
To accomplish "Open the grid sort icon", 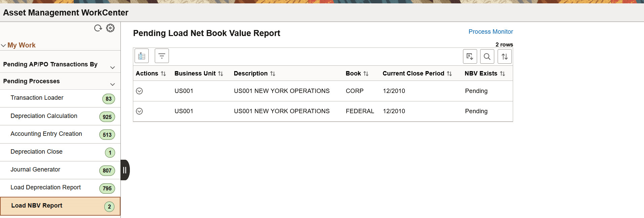I will 504,56.
